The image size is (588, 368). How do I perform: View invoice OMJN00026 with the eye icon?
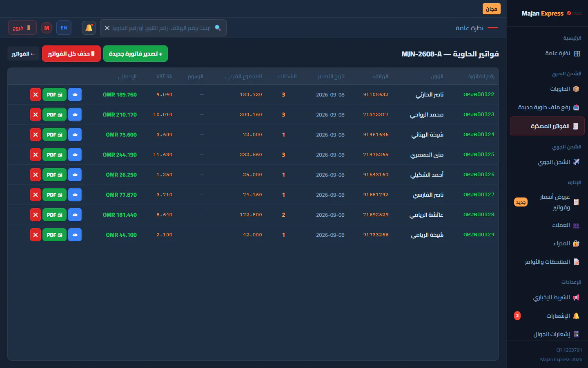pos(75,175)
